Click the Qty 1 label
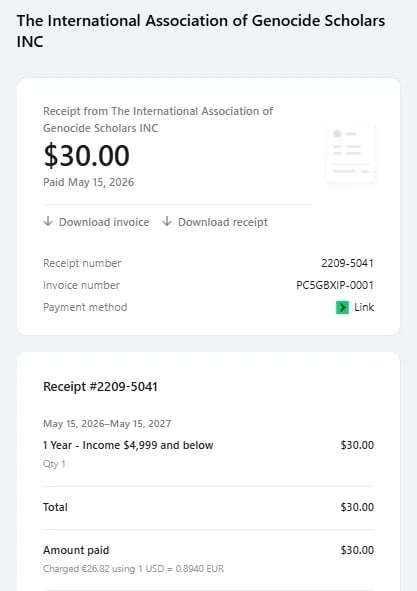Viewport: 417px width, 591px height. click(x=54, y=464)
